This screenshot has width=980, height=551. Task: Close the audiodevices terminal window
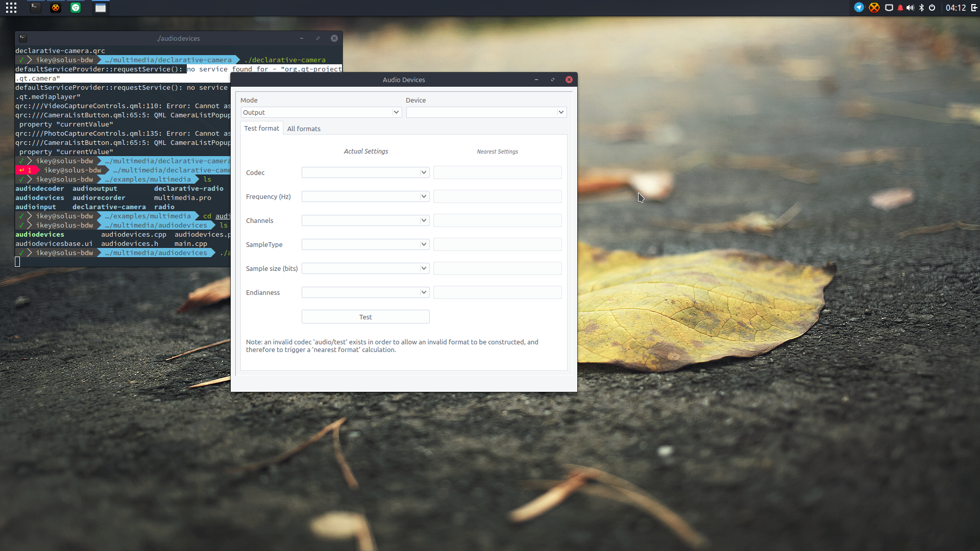tap(334, 38)
